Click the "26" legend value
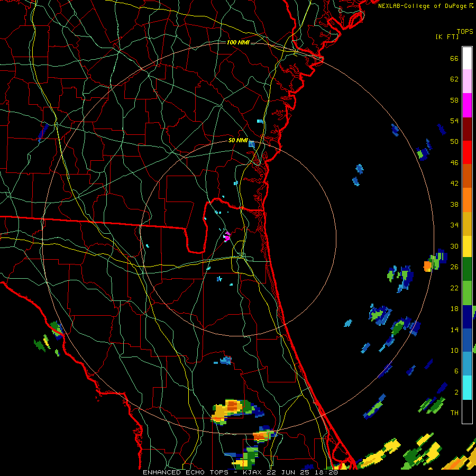Image resolution: width=476 pixels, height=476 pixels. point(454,267)
